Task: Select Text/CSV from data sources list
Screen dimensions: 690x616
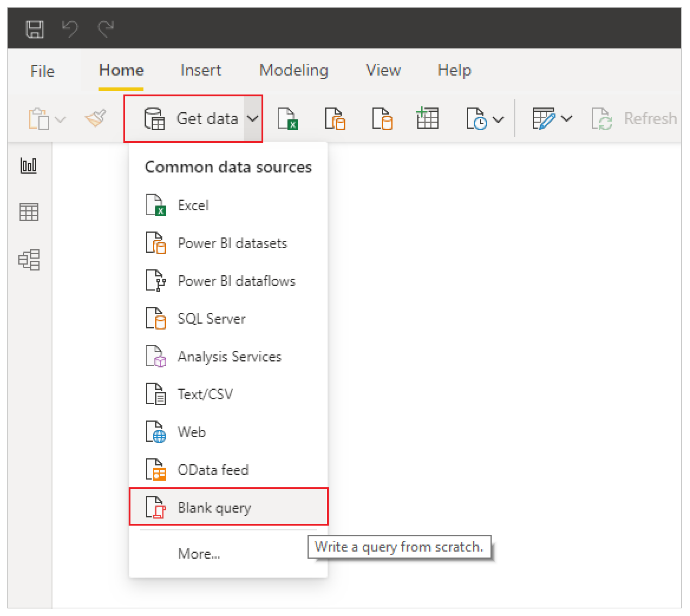Action: tap(205, 395)
